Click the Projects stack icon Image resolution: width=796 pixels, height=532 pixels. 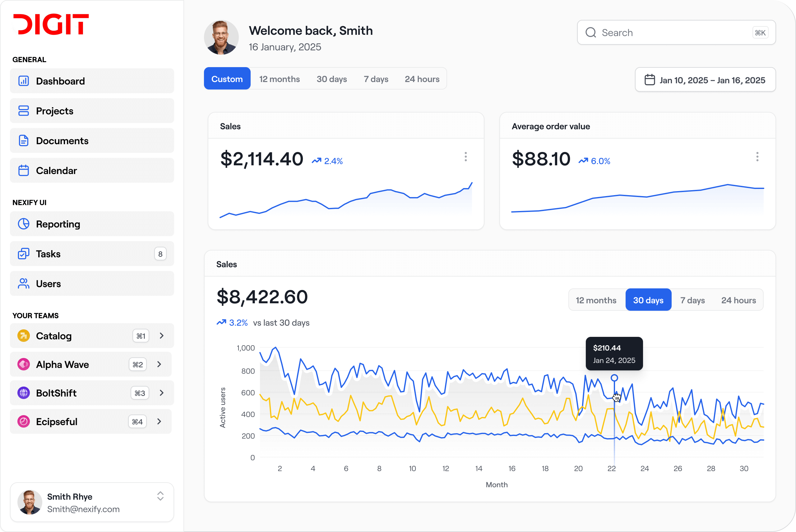pyautogui.click(x=23, y=111)
